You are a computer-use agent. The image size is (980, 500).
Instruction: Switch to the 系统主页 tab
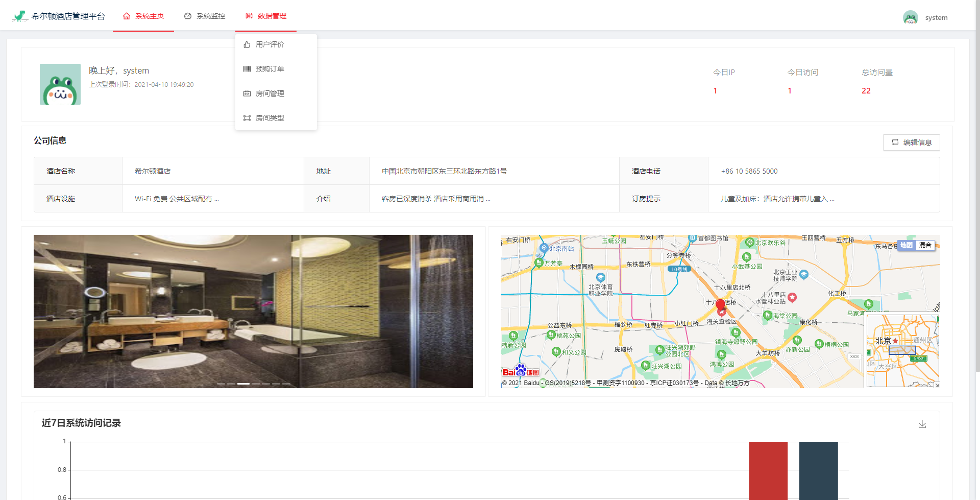[143, 16]
